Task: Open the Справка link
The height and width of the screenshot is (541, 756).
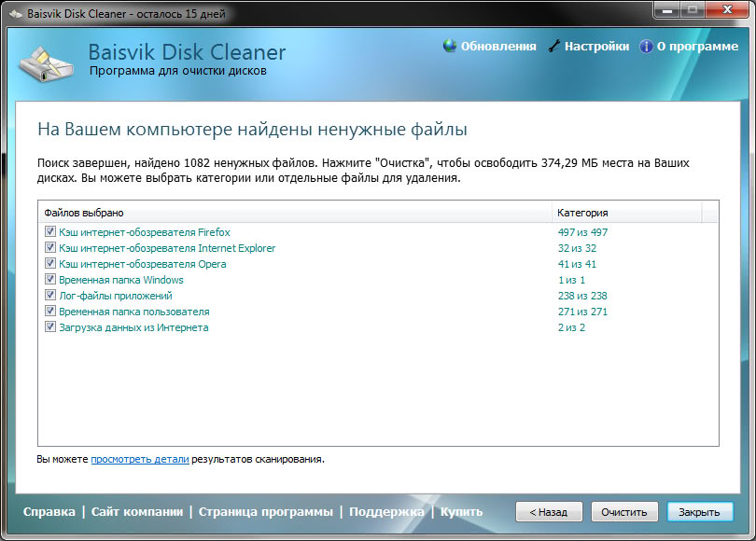Action: pyautogui.click(x=49, y=511)
